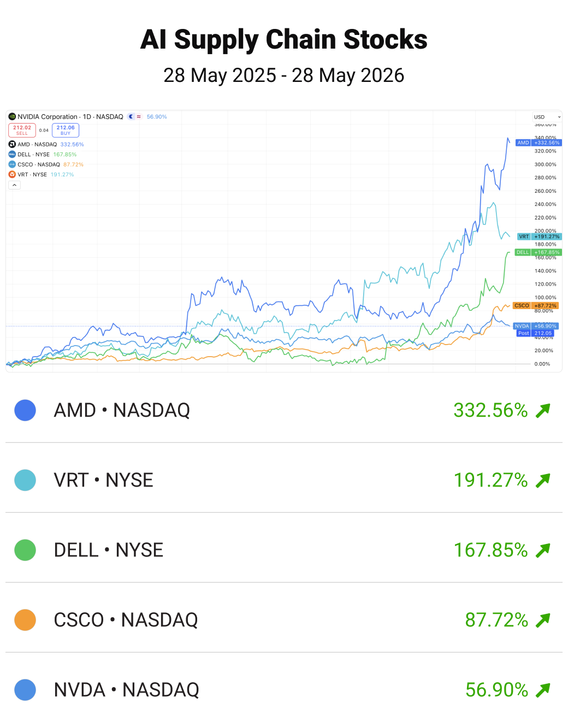This screenshot has height=728, width=568.
Task: Click the 212.06 BUY button
Action: pyautogui.click(x=66, y=130)
